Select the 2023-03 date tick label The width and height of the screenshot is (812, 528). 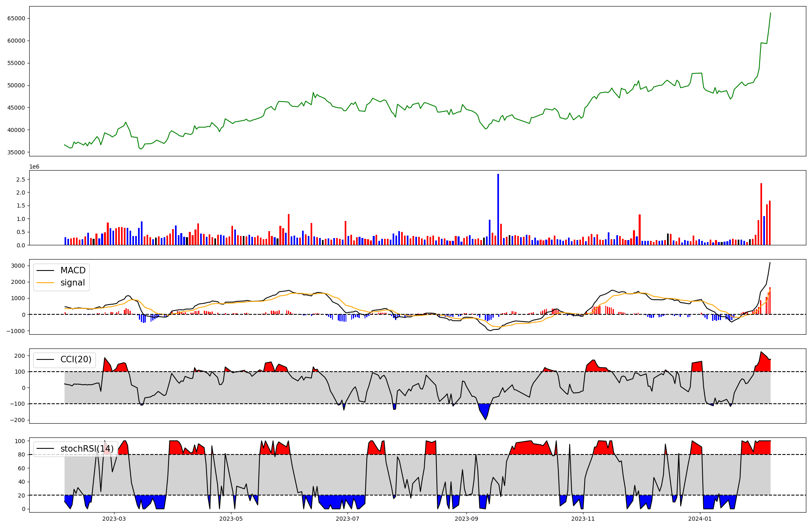(114, 519)
